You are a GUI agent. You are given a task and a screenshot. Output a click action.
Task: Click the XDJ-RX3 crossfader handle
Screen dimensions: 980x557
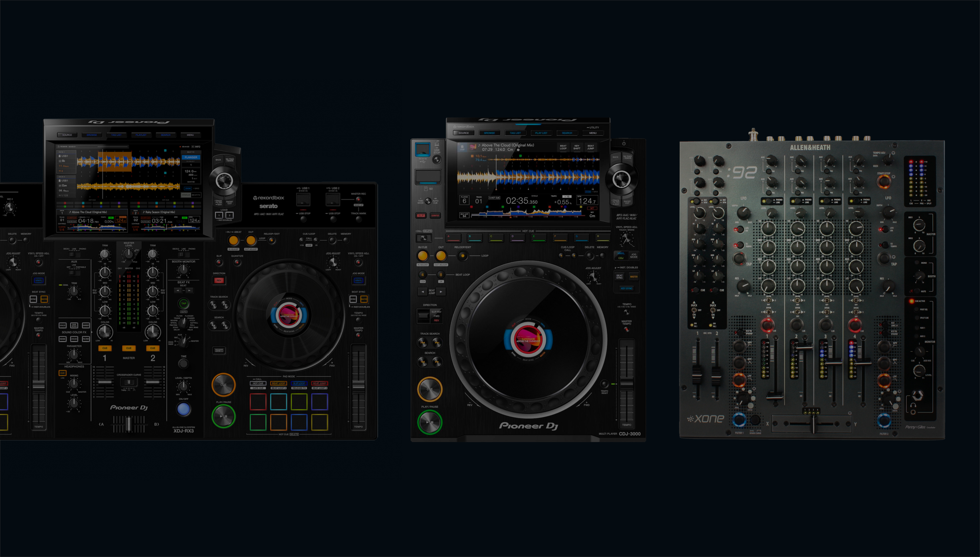pyautogui.click(x=129, y=424)
